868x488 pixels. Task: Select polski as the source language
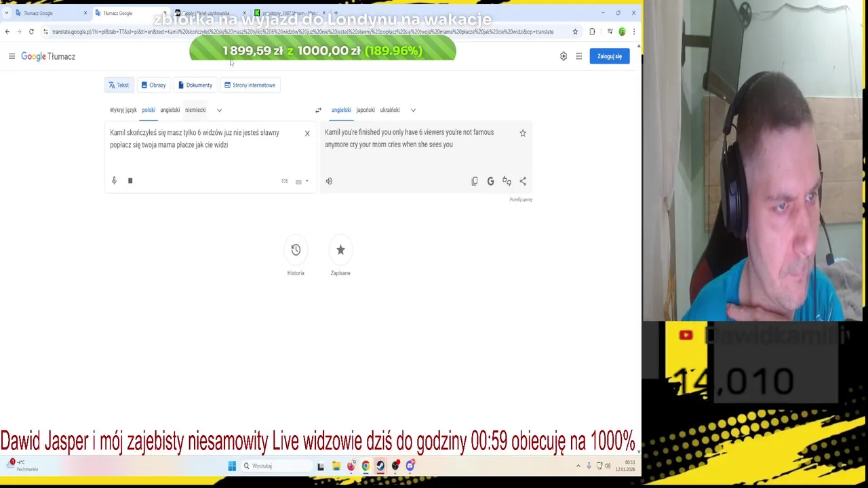[x=149, y=110]
